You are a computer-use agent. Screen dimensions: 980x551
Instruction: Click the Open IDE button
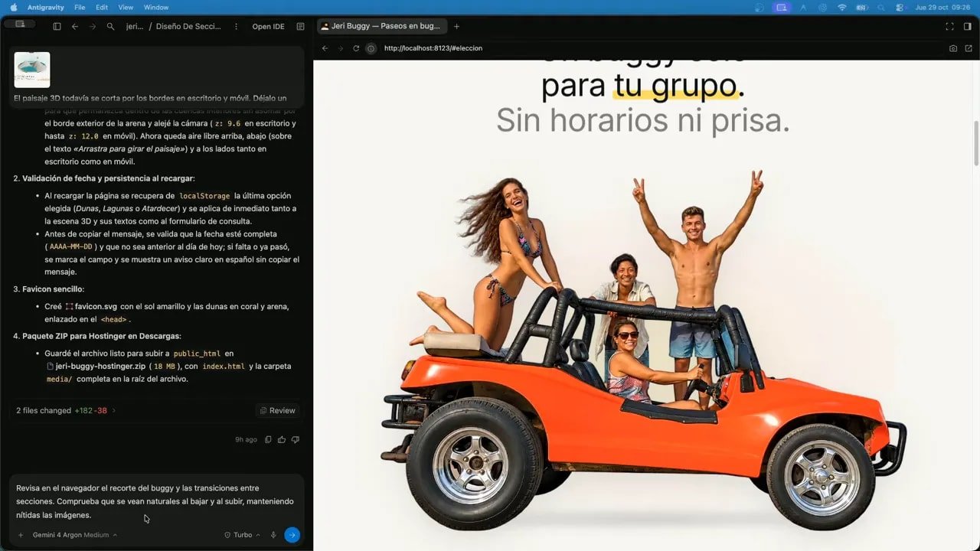(268, 26)
